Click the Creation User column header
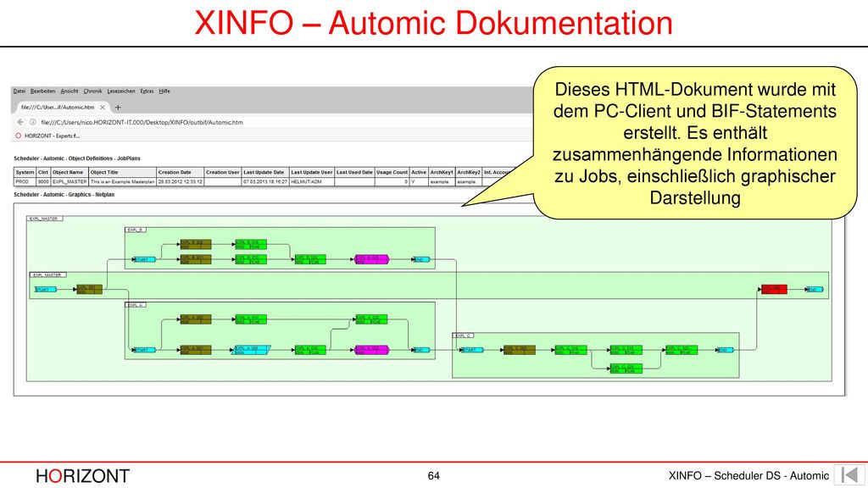Image resolution: width=868 pixels, height=488 pixels. pyautogui.click(x=223, y=172)
